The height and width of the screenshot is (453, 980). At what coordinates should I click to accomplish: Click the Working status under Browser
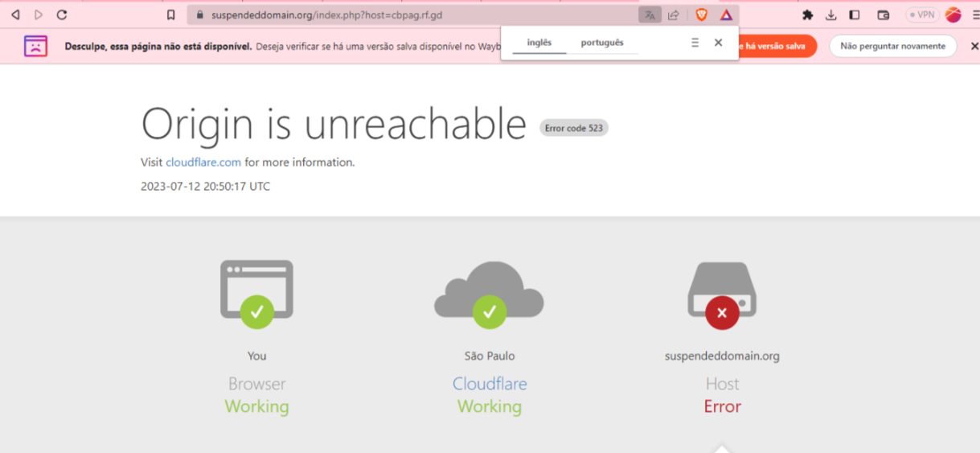click(x=256, y=406)
